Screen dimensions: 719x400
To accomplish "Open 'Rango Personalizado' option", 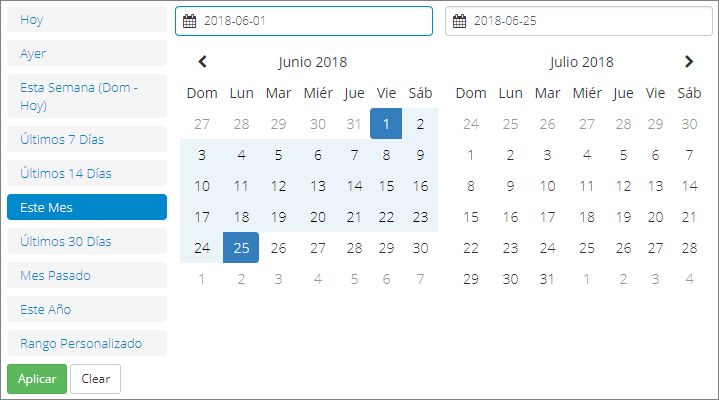I will (87, 343).
